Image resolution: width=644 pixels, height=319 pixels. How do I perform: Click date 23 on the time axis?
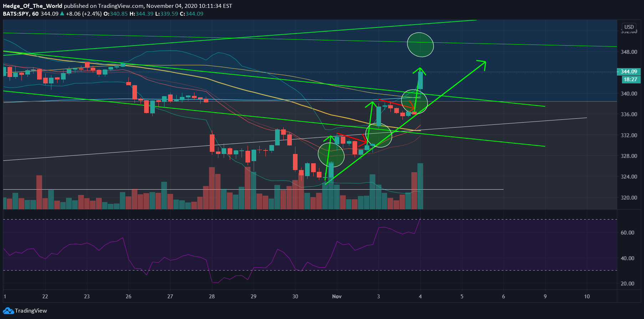[87, 297]
